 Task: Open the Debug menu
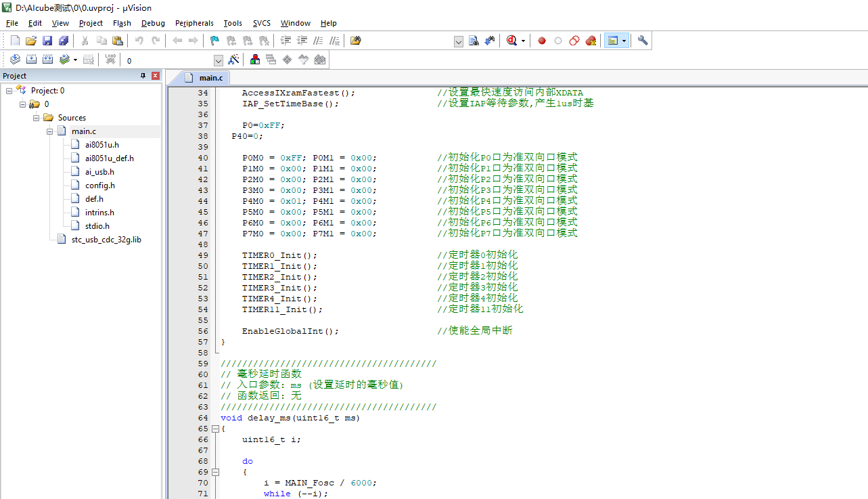(153, 23)
